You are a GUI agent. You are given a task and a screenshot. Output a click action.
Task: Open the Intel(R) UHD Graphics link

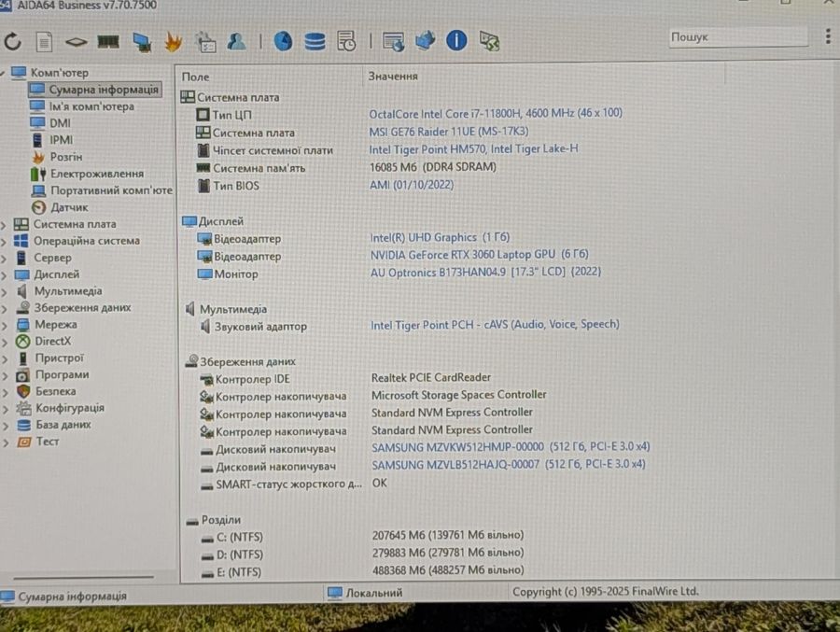point(440,237)
